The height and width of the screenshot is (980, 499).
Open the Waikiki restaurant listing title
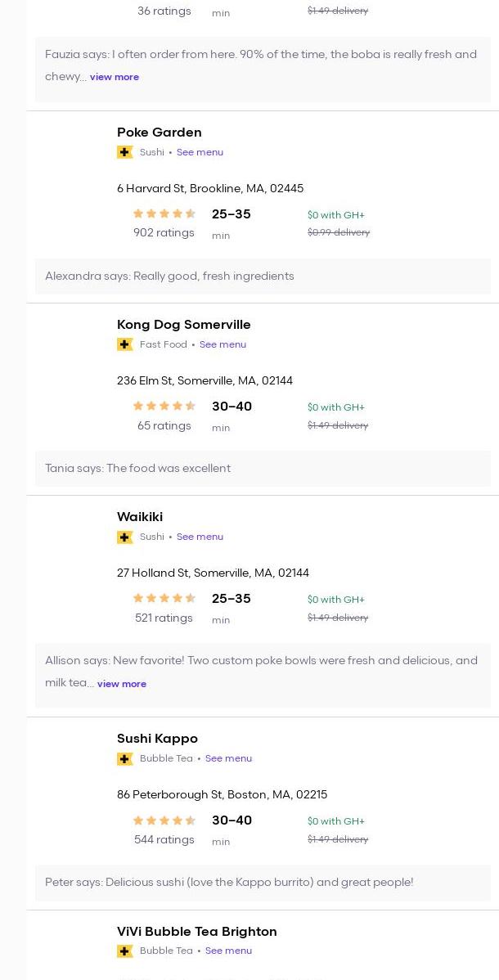click(140, 517)
